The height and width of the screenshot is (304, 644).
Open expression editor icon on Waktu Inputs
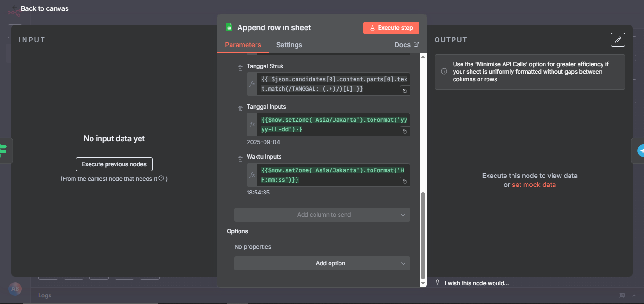(x=404, y=182)
